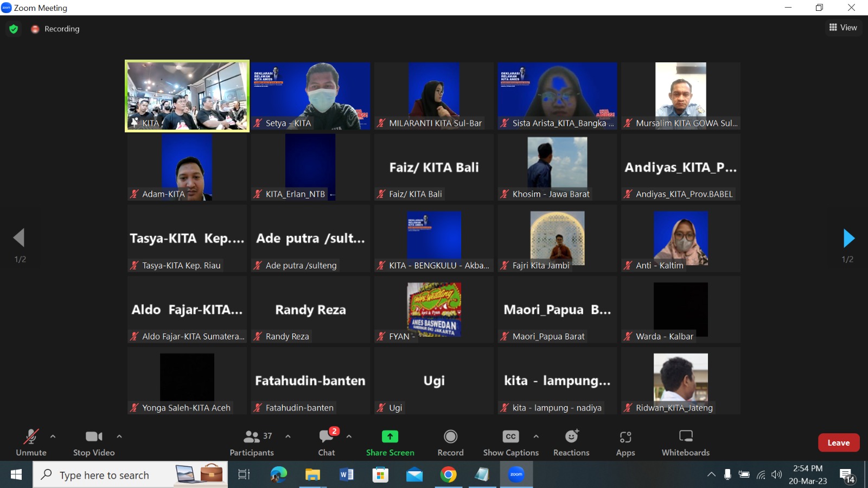This screenshot has height=488, width=868.
Task: Open the Participants panel icon
Action: 252,436
